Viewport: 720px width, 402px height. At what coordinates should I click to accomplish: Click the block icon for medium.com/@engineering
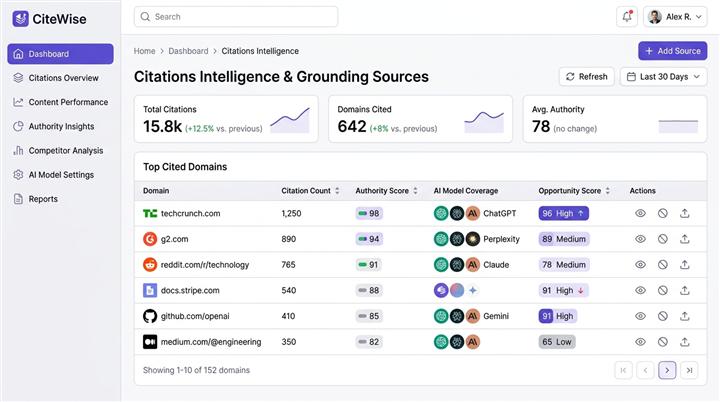(663, 342)
